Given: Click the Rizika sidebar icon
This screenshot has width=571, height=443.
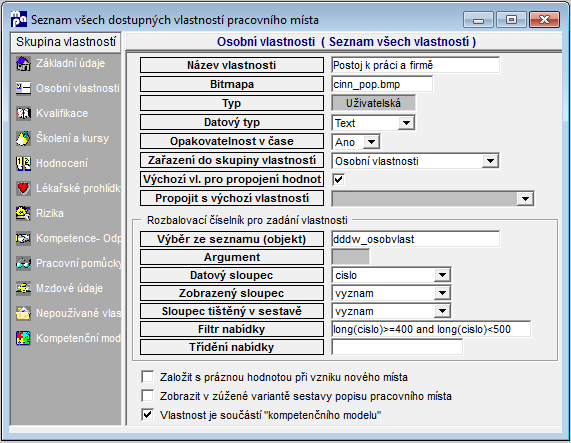Looking at the screenshot, I should tap(23, 213).
